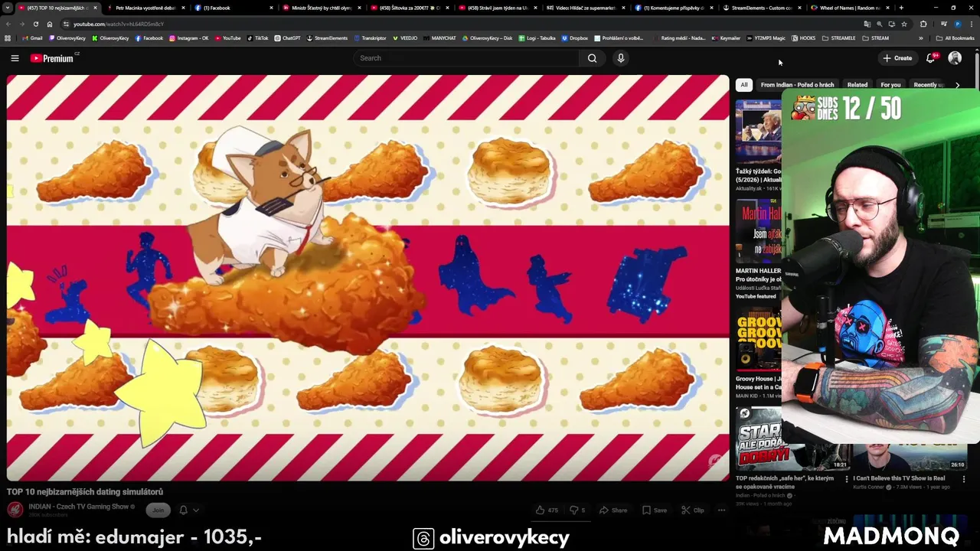
Task: Start voice search with the microphone icon
Action: click(x=621, y=58)
